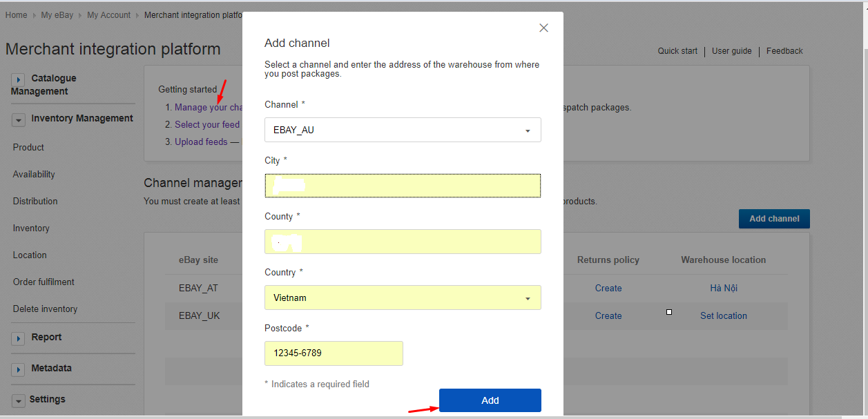
Task: Open Distribution in the sidebar
Action: pyautogui.click(x=35, y=201)
